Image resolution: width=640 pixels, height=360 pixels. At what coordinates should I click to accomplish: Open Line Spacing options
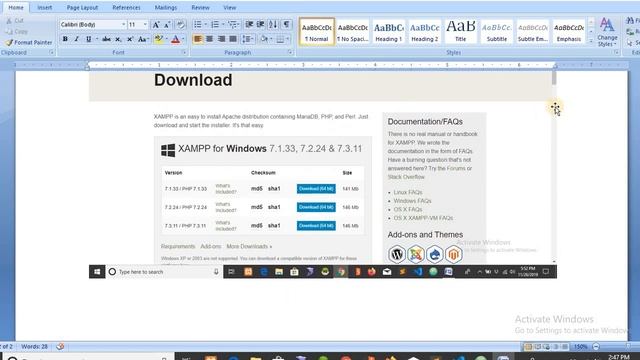tap(247, 39)
